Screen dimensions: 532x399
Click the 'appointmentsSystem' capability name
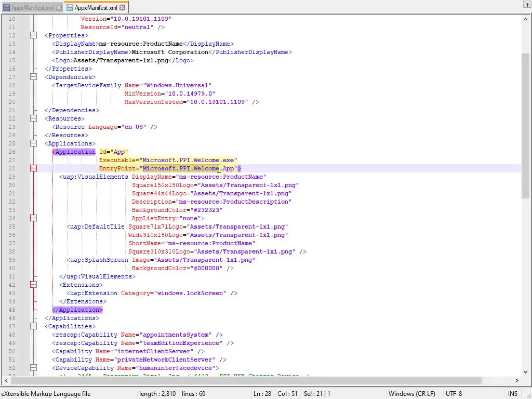coord(176,335)
